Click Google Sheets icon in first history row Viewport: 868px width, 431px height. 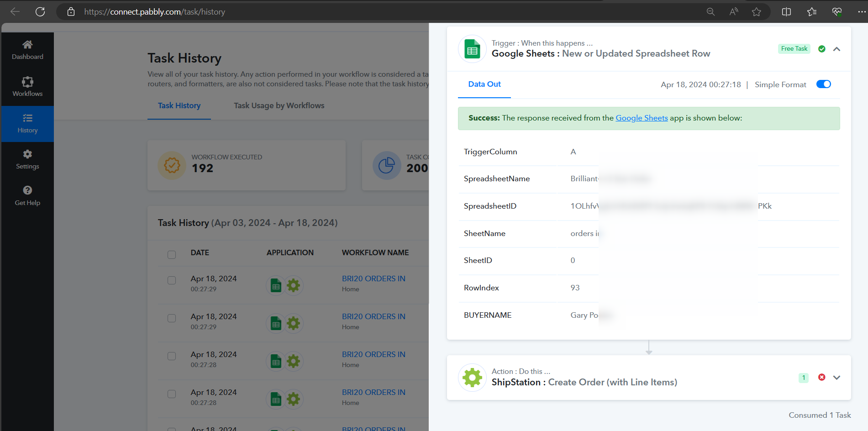pos(276,286)
